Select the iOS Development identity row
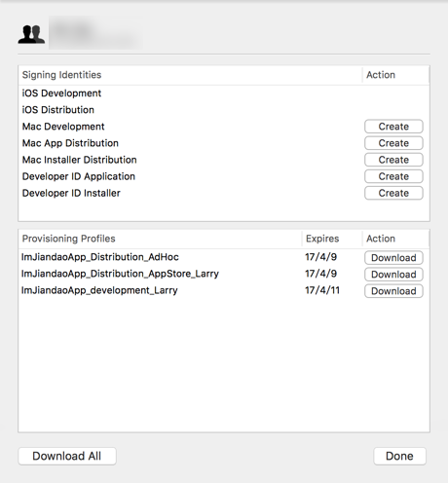Viewport: 448px width, 483px height. tap(224, 93)
